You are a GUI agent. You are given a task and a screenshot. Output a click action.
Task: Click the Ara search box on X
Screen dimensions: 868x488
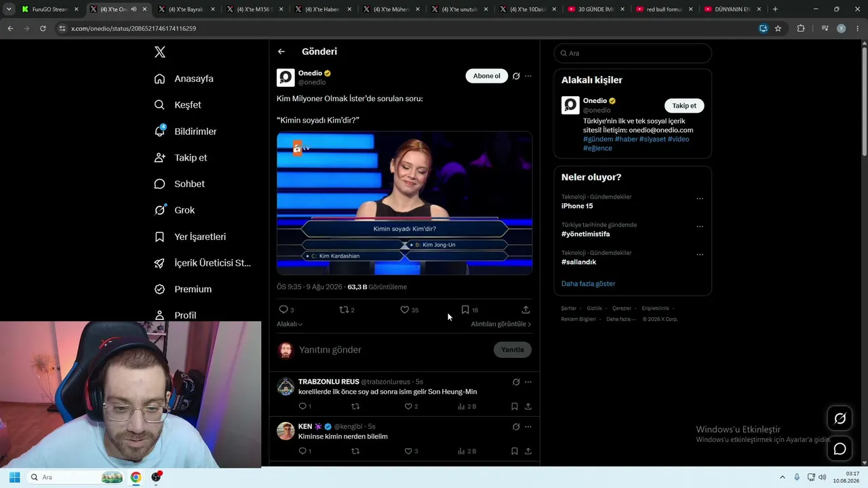coord(633,54)
